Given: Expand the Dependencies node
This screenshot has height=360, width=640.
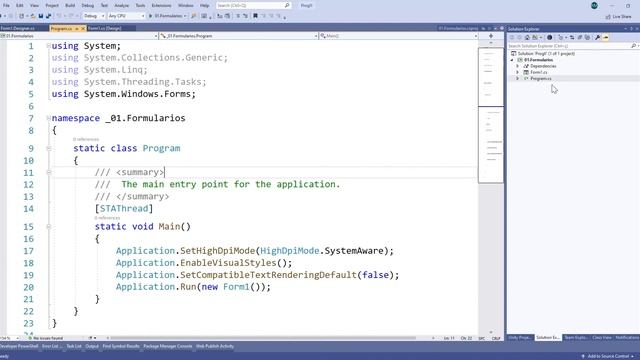Looking at the screenshot, I should click(x=517, y=66).
